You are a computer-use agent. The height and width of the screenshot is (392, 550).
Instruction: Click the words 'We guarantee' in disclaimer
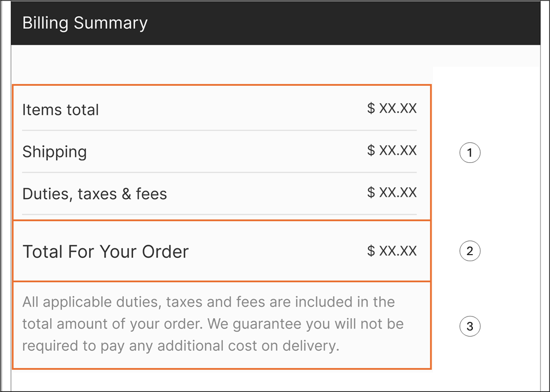(252, 324)
